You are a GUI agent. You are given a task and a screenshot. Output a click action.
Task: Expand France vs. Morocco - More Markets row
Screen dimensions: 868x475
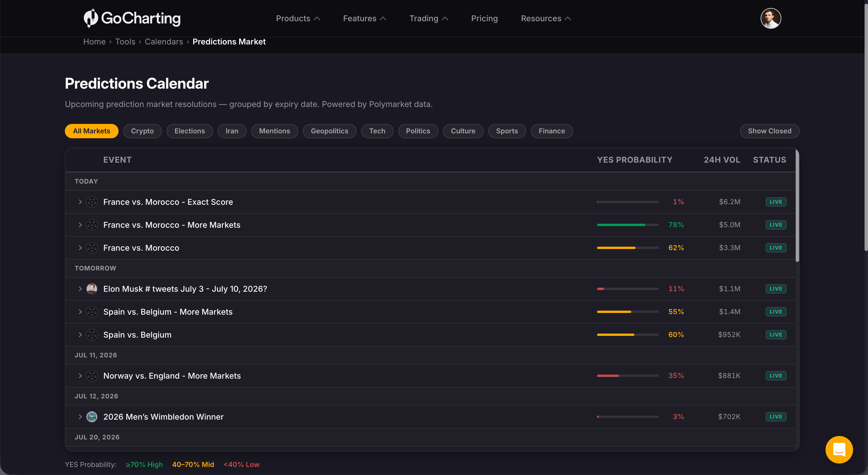coord(80,225)
